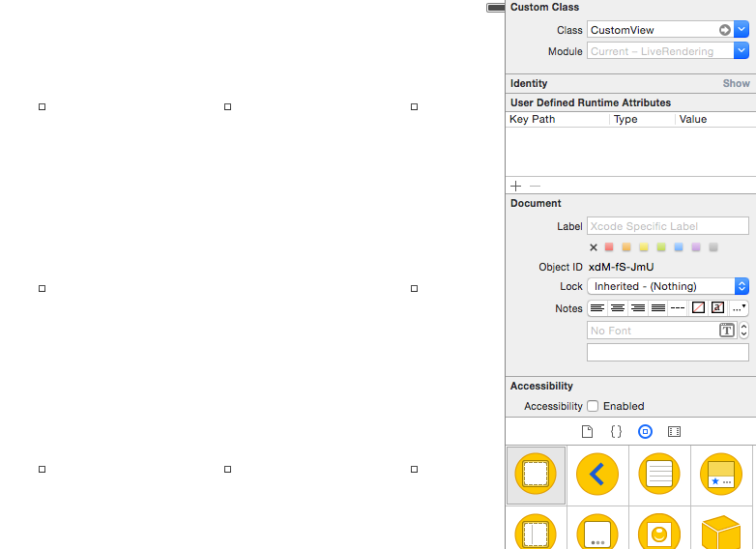Clear label color with X icon
This screenshot has width=756, height=549.
tap(594, 247)
